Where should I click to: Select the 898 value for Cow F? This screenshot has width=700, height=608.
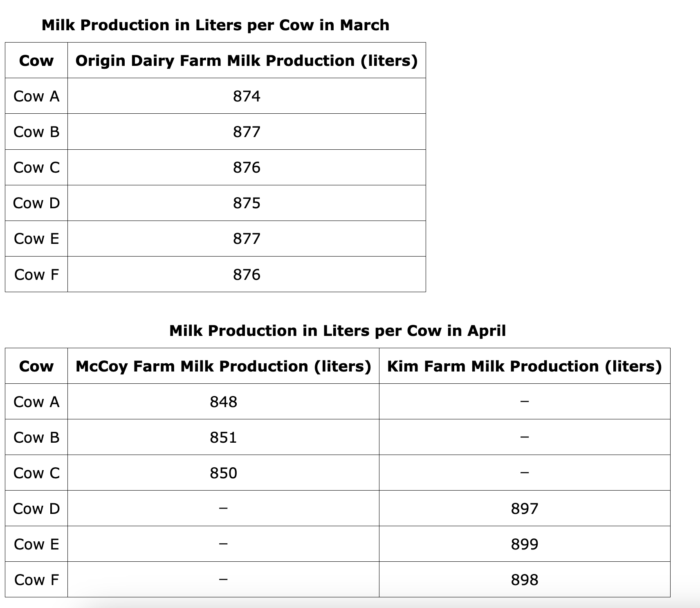point(524,580)
